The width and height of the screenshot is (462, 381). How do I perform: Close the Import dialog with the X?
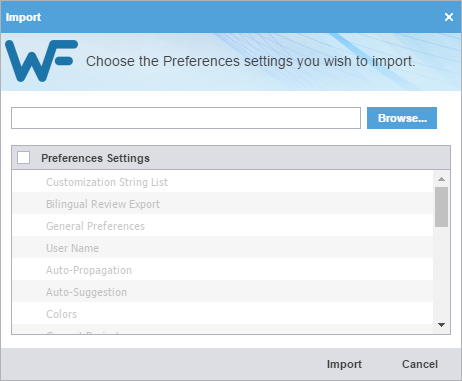click(449, 17)
